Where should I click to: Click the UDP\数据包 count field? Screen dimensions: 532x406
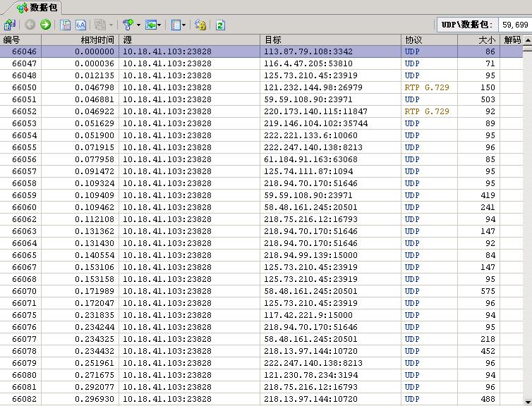(514, 25)
